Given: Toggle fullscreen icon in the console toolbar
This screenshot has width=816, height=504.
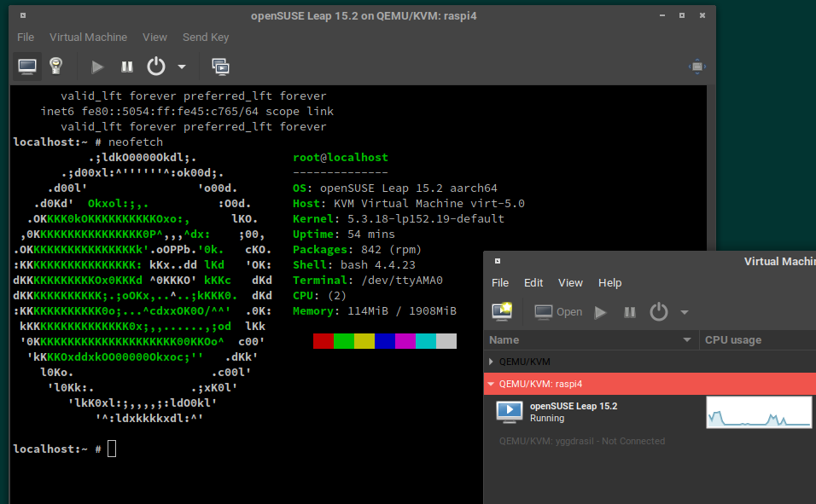Looking at the screenshot, I should (697, 67).
